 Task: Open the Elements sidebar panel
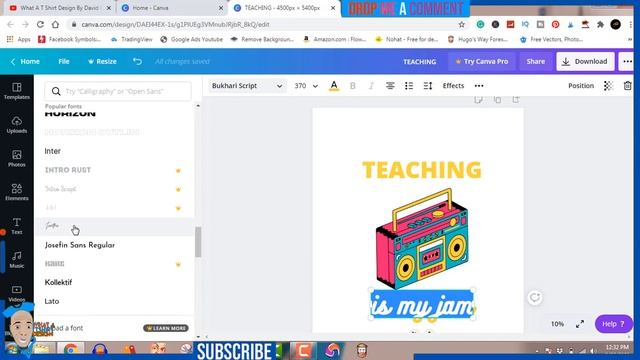[x=17, y=192]
